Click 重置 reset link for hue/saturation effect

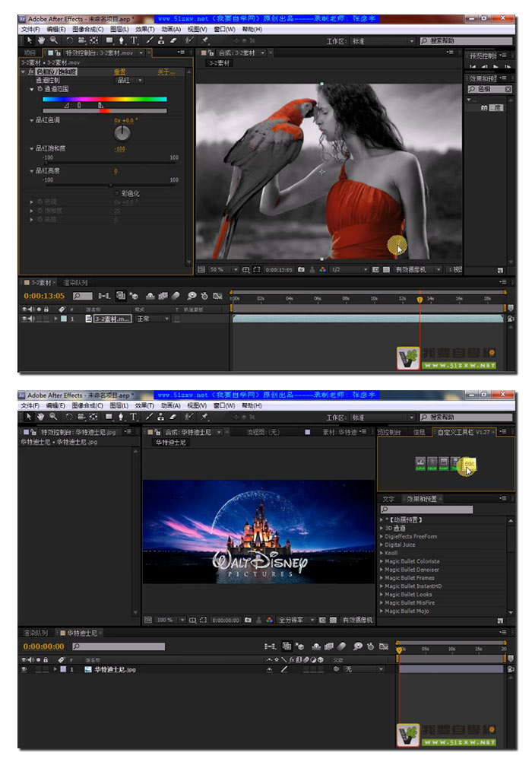[119, 71]
